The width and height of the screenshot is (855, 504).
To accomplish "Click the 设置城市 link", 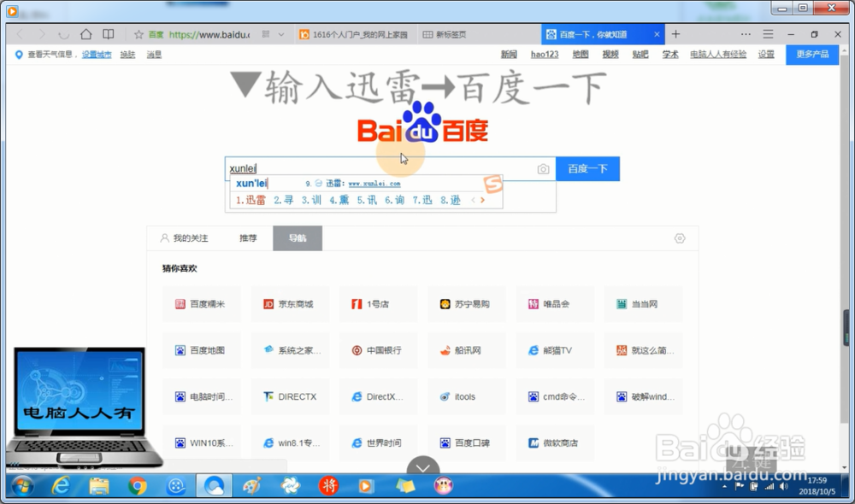I will (97, 55).
